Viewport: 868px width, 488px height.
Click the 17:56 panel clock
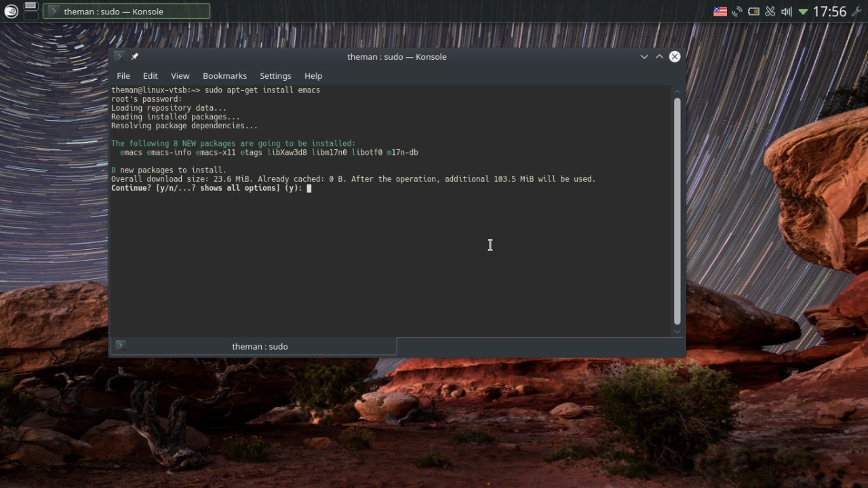[x=829, y=12]
